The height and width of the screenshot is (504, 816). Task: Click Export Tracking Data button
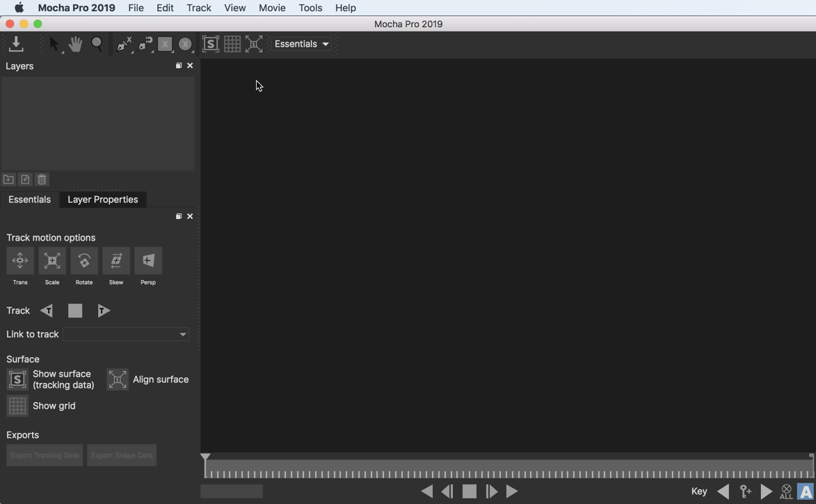pos(45,455)
